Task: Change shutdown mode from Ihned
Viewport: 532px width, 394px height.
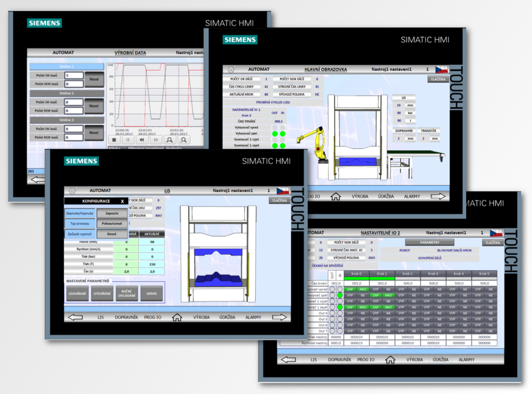Action: click(x=112, y=234)
